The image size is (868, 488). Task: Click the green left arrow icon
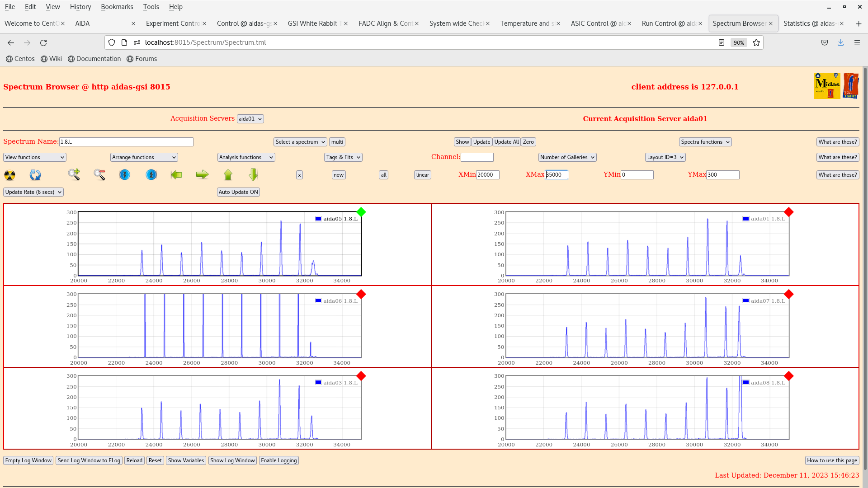176,175
